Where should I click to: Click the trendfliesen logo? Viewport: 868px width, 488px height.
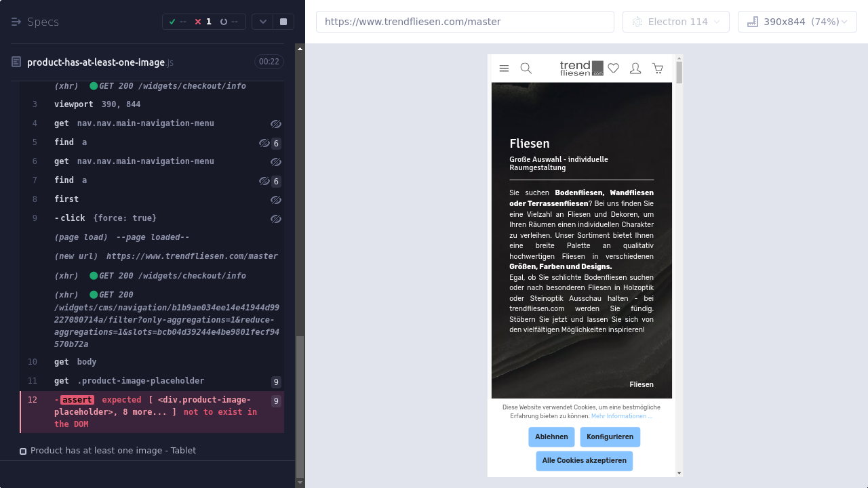point(581,68)
